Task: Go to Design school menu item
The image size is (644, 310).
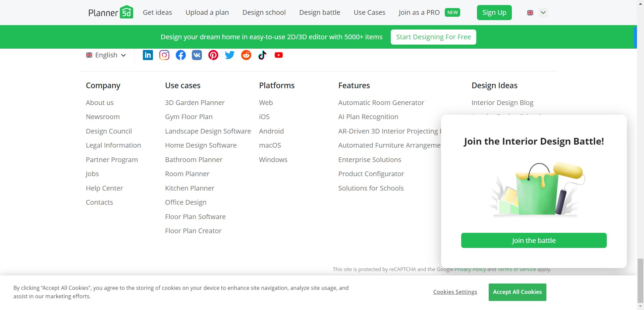Action: pyautogui.click(x=264, y=12)
